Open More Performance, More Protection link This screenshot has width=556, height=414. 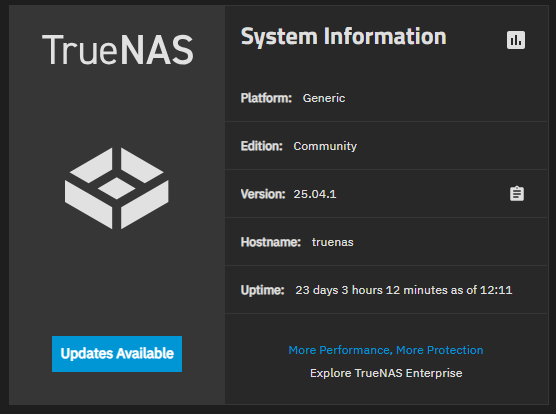coord(386,350)
